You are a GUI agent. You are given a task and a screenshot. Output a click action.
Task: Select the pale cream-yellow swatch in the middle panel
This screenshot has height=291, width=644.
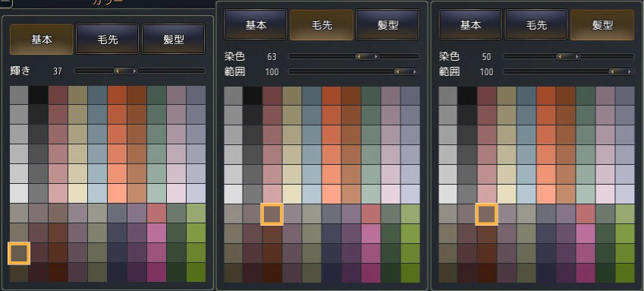point(292,194)
